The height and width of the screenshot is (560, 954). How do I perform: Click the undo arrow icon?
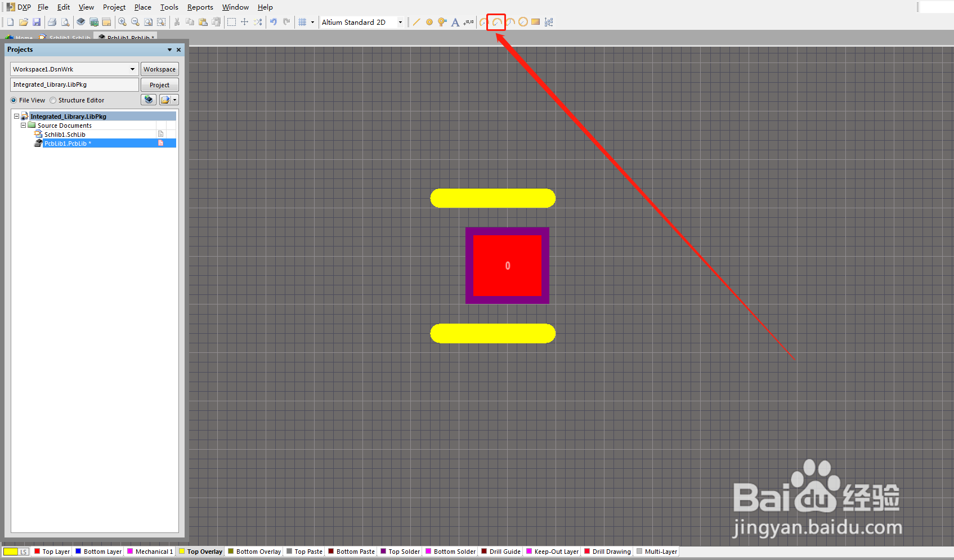274,22
